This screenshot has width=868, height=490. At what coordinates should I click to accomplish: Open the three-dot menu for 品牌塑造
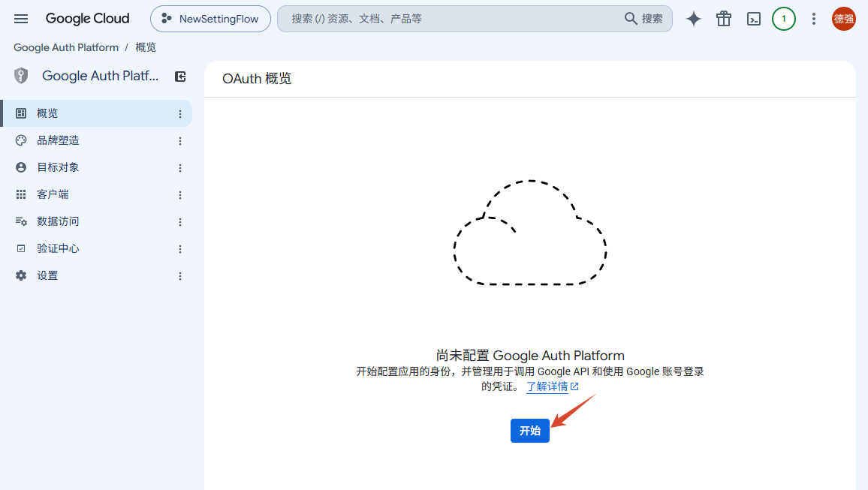tap(180, 141)
